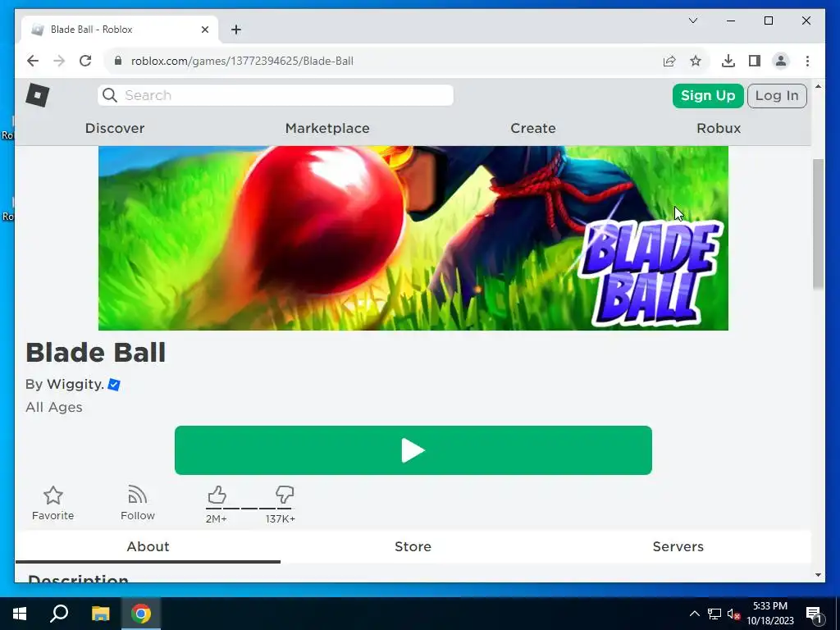The width and height of the screenshot is (840, 630).
Task: Open Windows taskbar search
Action: 59,614
